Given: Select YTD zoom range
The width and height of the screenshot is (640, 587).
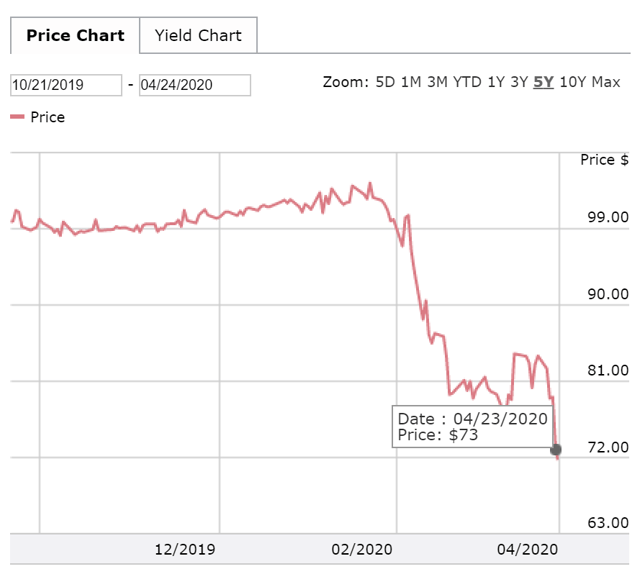Looking at the screenshot, I should [x=467, y=82].
